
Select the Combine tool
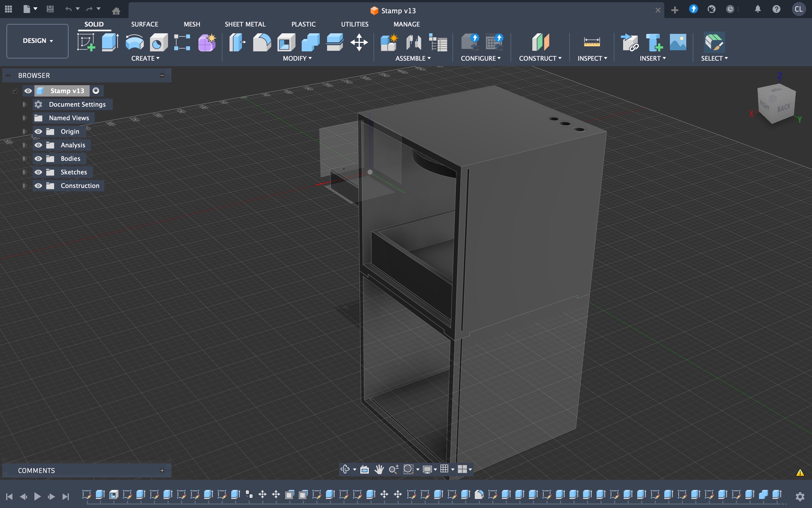point(310,42)
